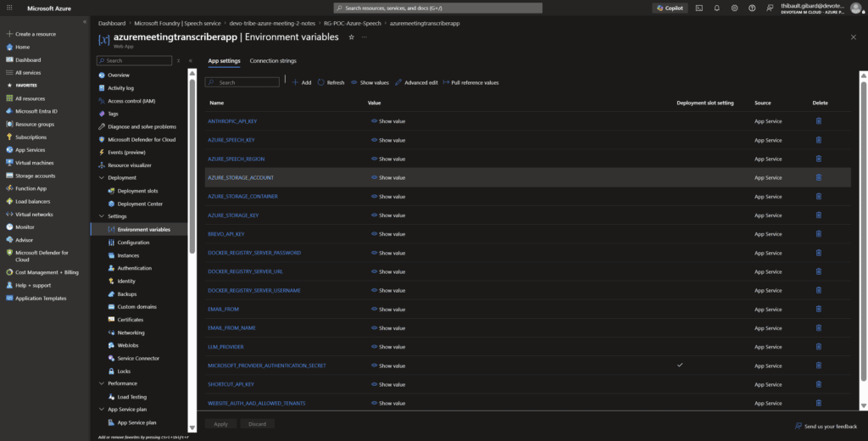Open the user account avatar
Image resolution: width=868 pixels, height=441 pixels.
(855, 8)
